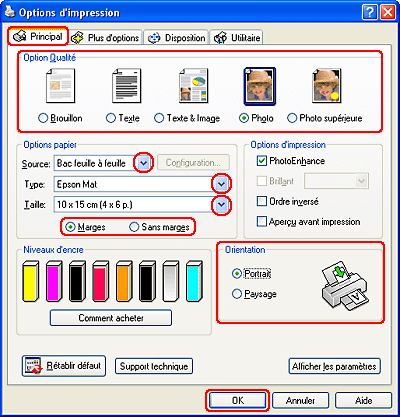Choose the Texte quality page icon

point(127,86)
